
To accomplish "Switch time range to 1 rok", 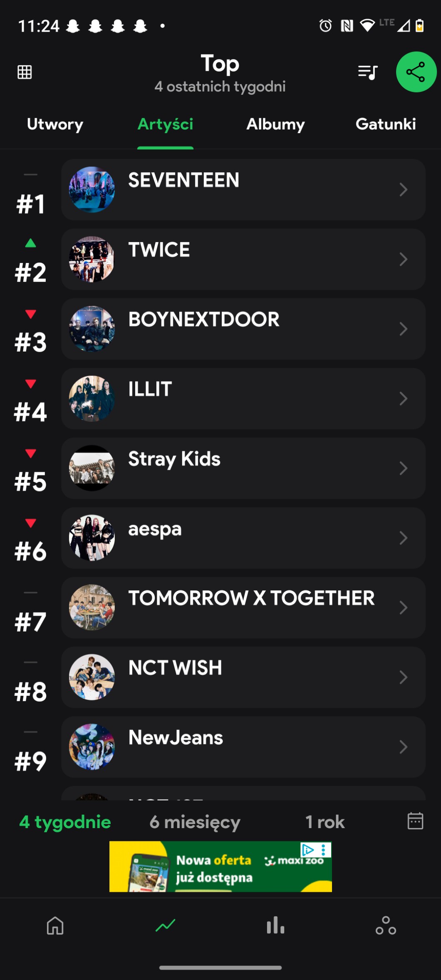I will pos(325,822).
